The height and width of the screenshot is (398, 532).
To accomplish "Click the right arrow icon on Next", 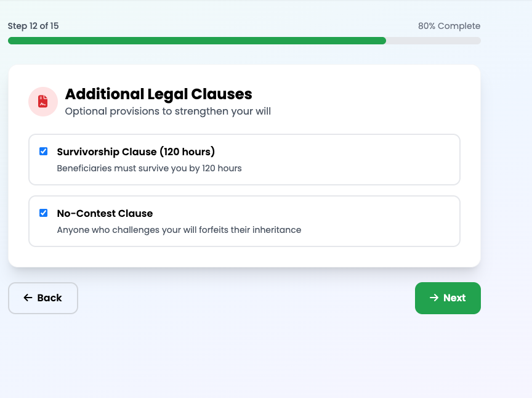I will coord(434,298).
